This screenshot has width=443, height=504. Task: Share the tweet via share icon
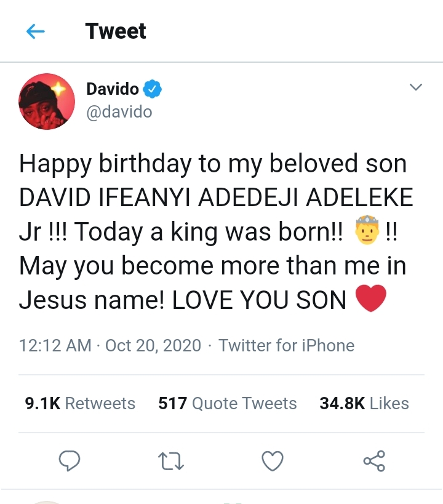pyautogui.click(x=373, y=460)
